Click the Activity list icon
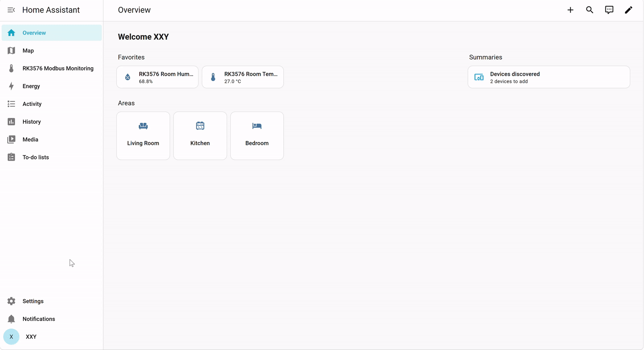This screenshot has width=644, height=350. (11, 104)
